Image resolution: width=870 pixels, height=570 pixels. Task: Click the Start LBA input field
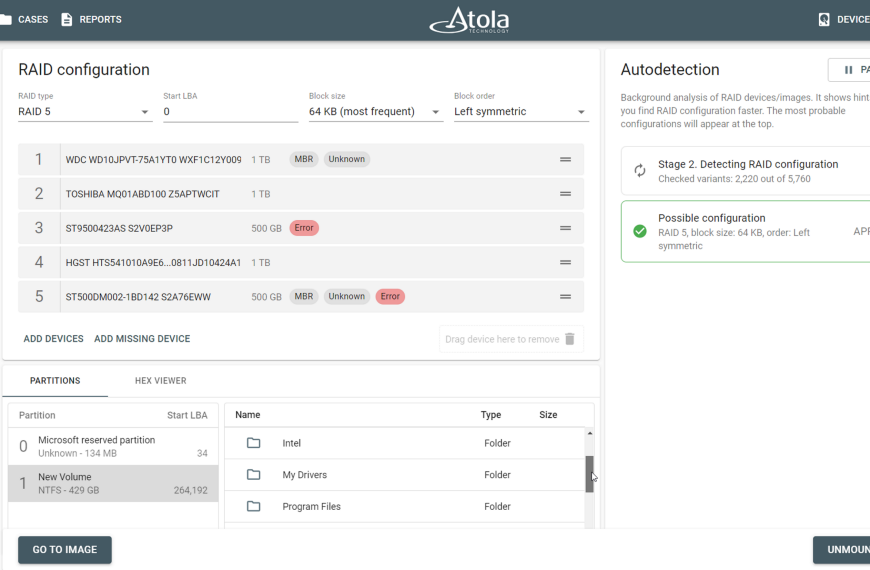coord(230,112)
